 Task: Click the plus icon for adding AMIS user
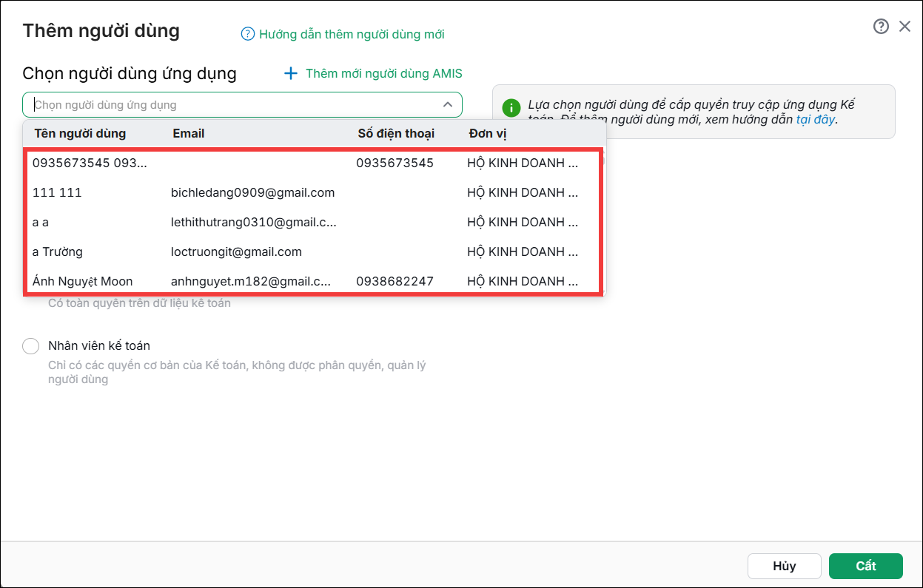point(291,73)
